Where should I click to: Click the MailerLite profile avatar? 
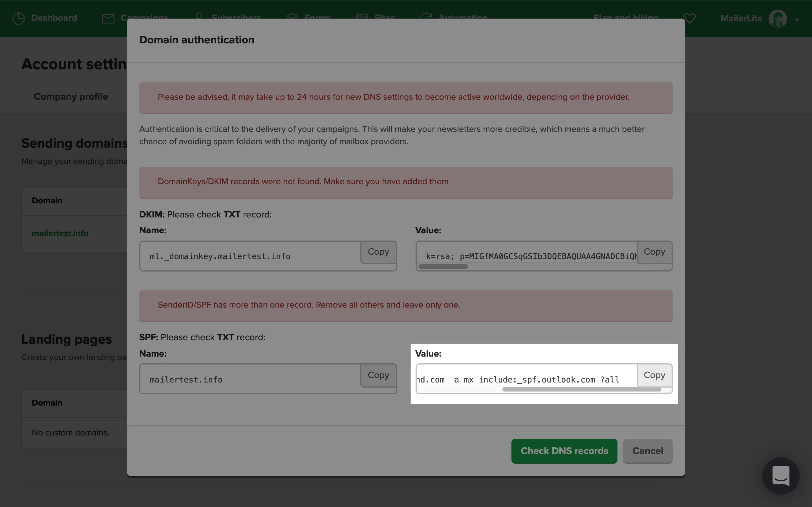pyautogui.click(x=777, y=18)
